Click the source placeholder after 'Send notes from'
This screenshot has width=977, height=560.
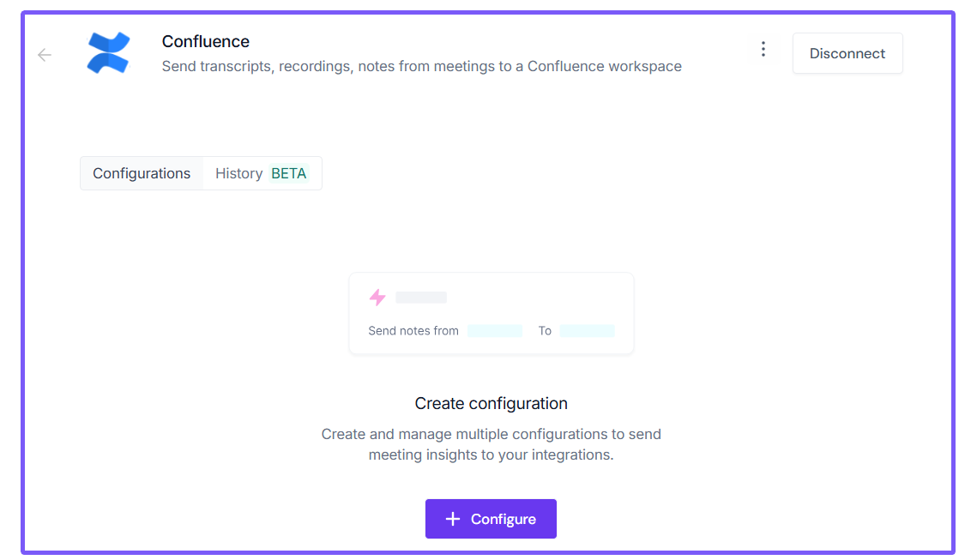(x=495, y=331)
